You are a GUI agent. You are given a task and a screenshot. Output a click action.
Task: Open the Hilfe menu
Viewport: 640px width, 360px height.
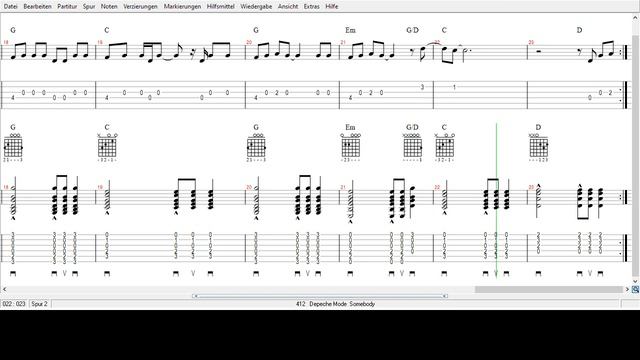[x=331, y=7]
